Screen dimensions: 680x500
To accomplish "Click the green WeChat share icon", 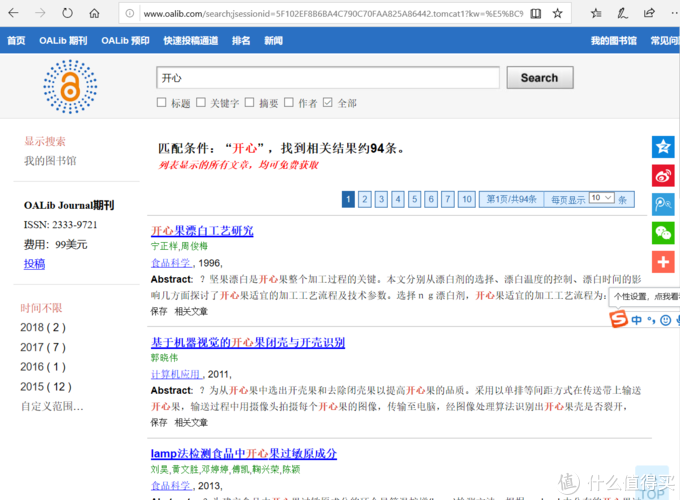I will [x=663, y=233].
